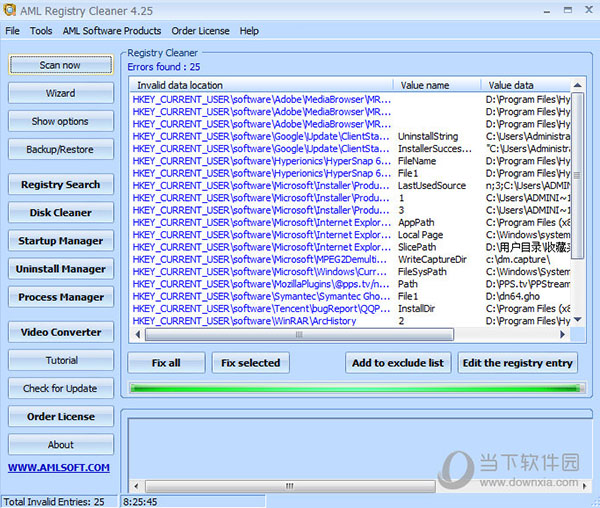Screen dimensions: 600x508
Task: Open Backup/Restore
Action: [61, 149]
